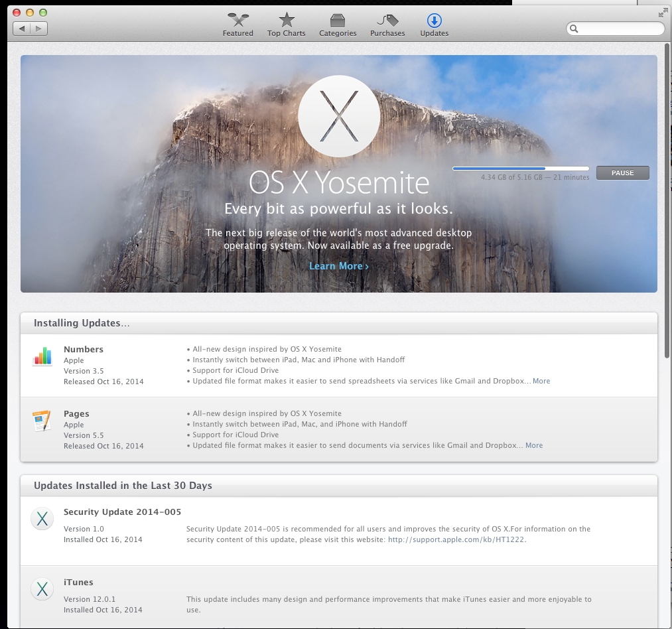Click the 'Pages' app title
The height and width of the screenshot is (629, 672).
pyautogui.click(x=76, y=414)
